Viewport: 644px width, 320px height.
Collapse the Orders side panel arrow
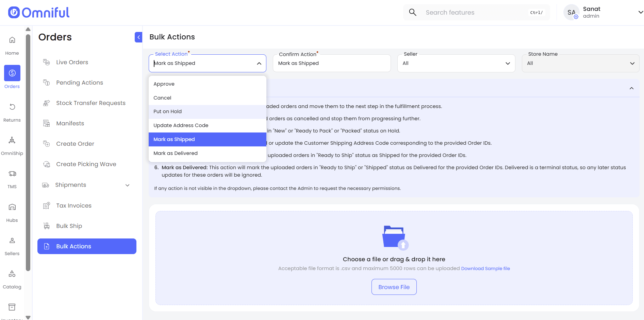click(x=138, y=37)
